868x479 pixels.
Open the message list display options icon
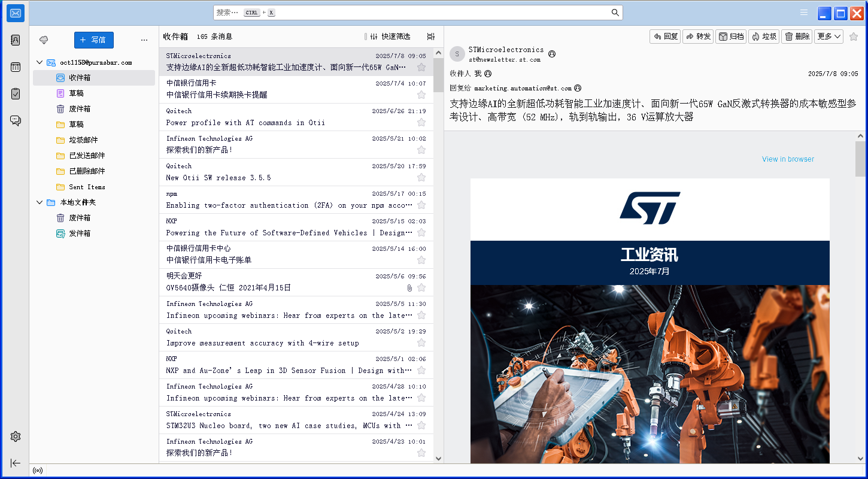point(431,37)
